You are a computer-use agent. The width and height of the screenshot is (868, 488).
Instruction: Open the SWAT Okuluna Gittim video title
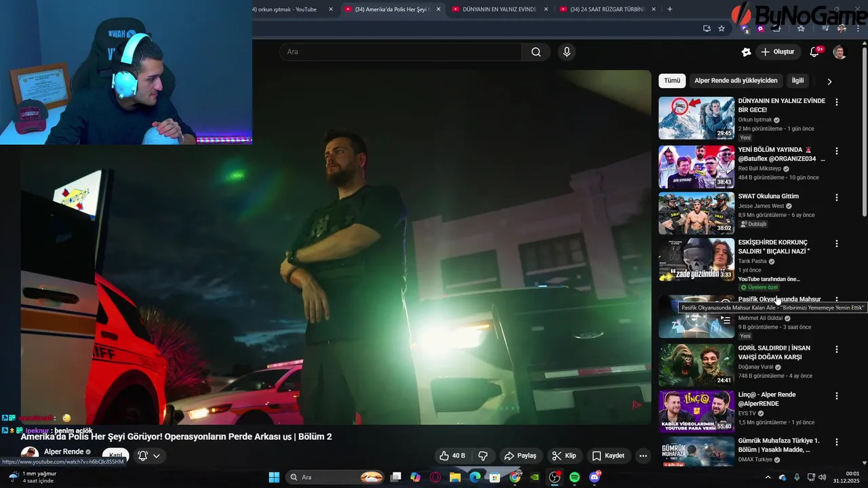tap(768, 197)
